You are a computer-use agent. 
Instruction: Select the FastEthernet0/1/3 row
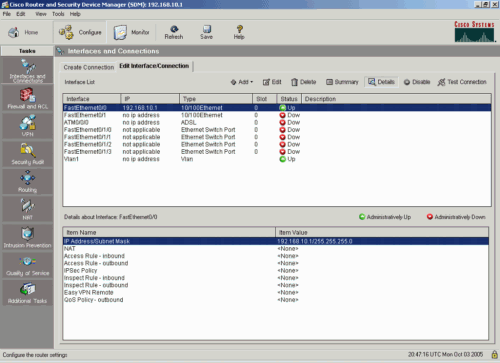point(277,152)
